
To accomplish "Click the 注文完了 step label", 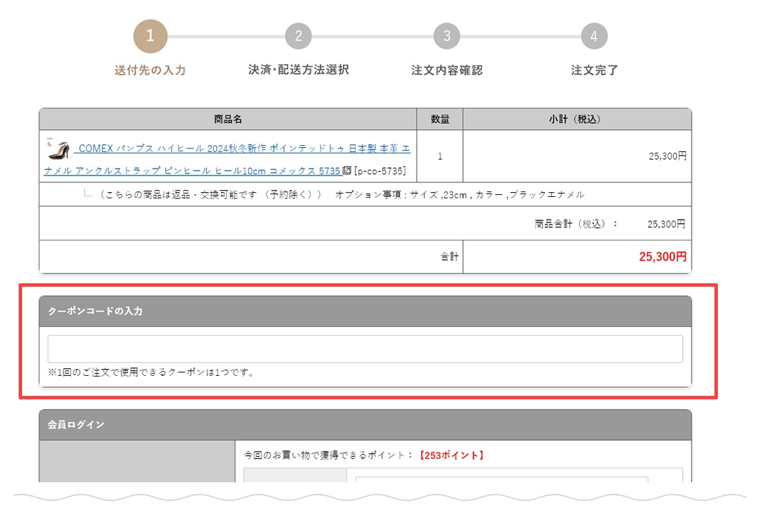I will (594, 70).
